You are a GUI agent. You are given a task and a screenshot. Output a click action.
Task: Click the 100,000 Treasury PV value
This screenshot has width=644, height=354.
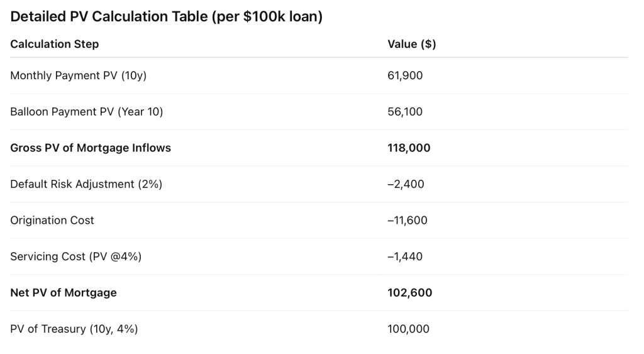tap(408, 329)
